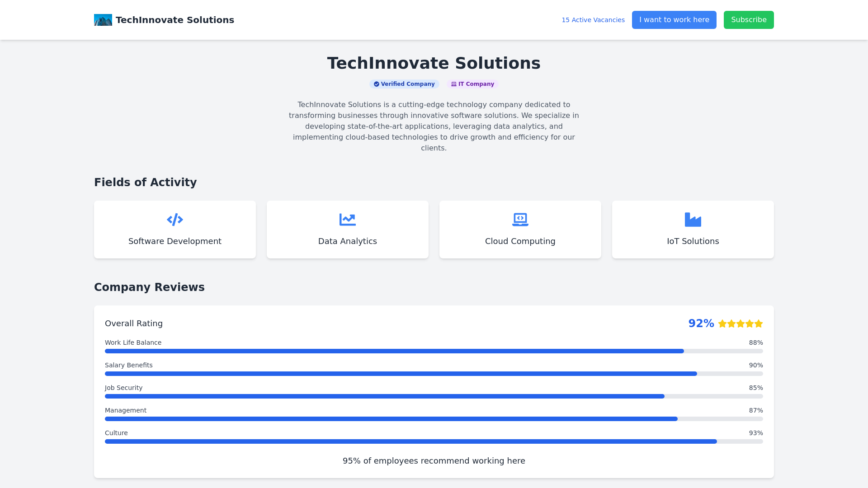868x488 pixels.
Task: Click the 92% overall rating value
Action: 701,324
